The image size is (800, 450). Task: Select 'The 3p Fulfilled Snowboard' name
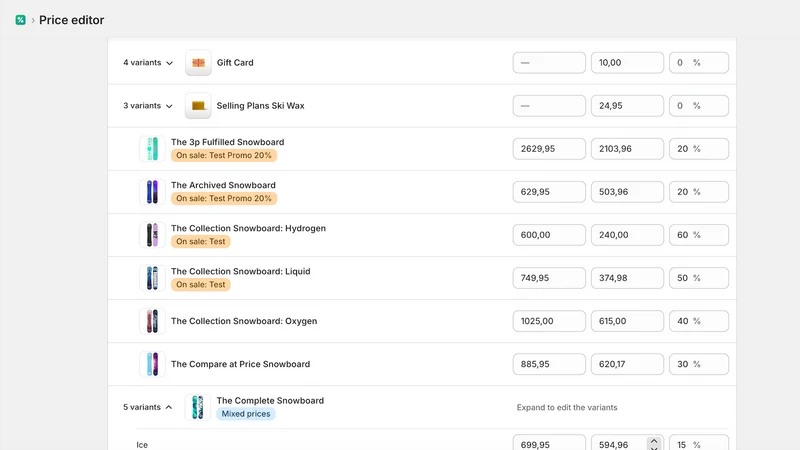coord(228,142)
